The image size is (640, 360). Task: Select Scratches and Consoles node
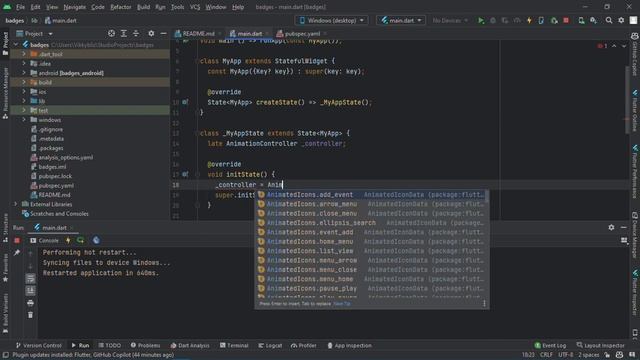(x=59, y=213)
